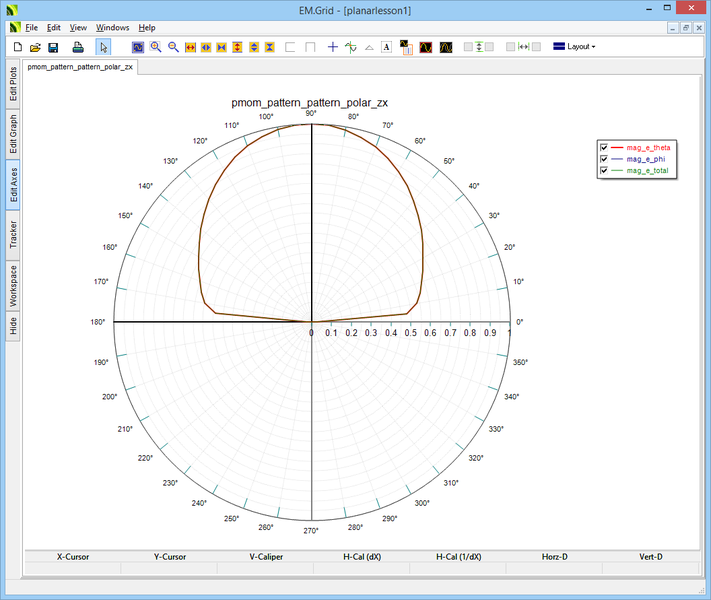The width and height of the screenshot is (711, 600).
Task: Select the arrow pointer tool
Action: [x=103, y=47]
